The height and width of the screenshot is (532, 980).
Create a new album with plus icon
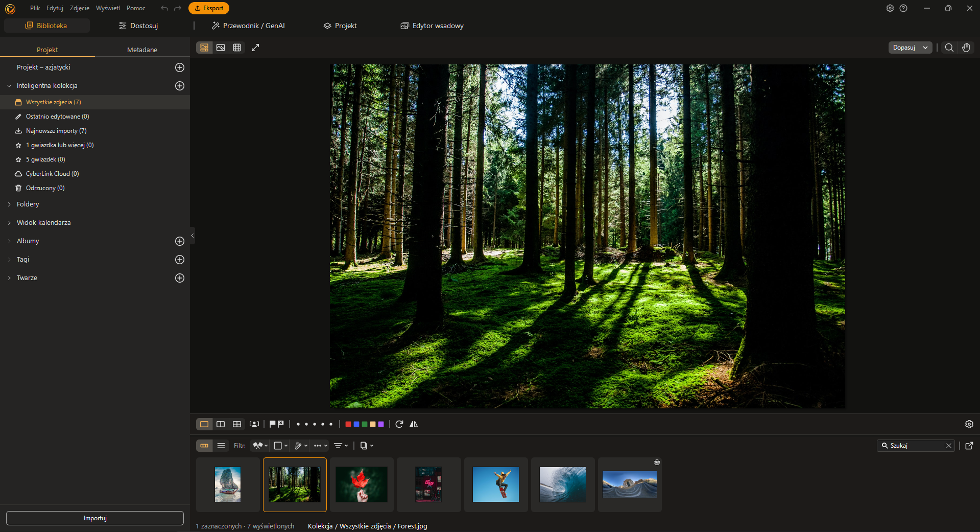click(x=180, y=241)
